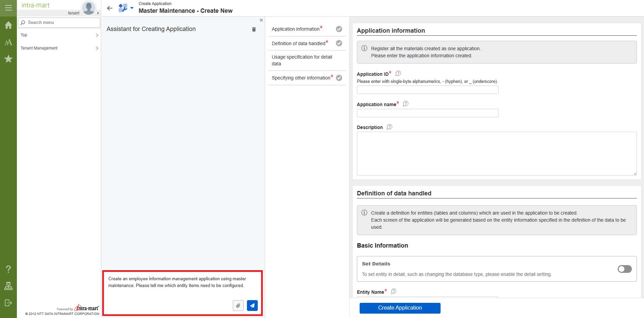Open the favorites star icon

(8, 59)
